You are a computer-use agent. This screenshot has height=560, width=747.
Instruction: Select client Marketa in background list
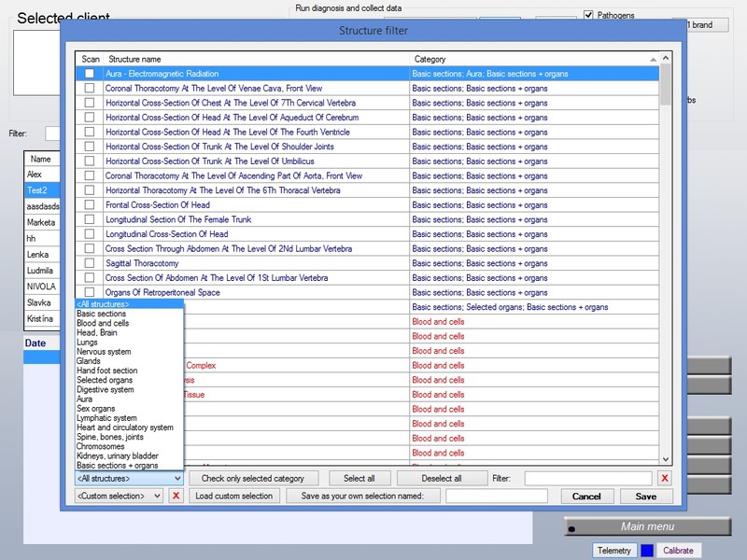[41, 222]
